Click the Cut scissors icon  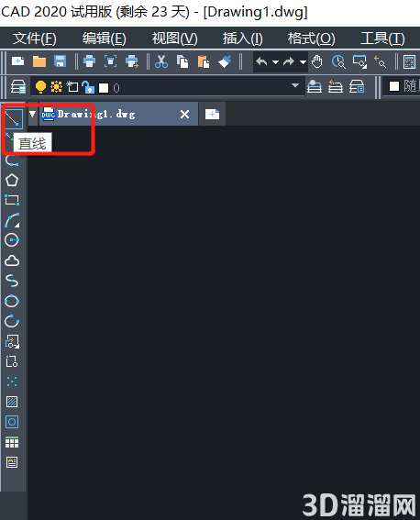[x=161, y=61]
